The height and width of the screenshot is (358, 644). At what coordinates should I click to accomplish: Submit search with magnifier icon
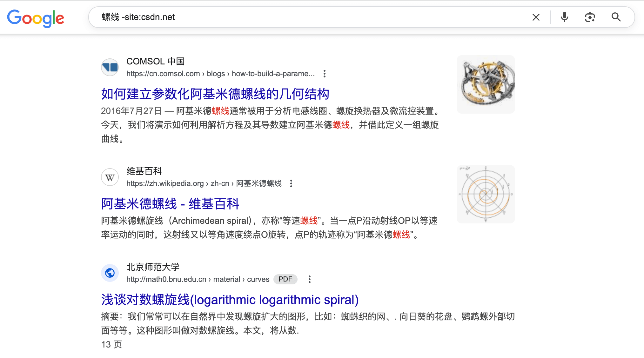tap(616, 17)
